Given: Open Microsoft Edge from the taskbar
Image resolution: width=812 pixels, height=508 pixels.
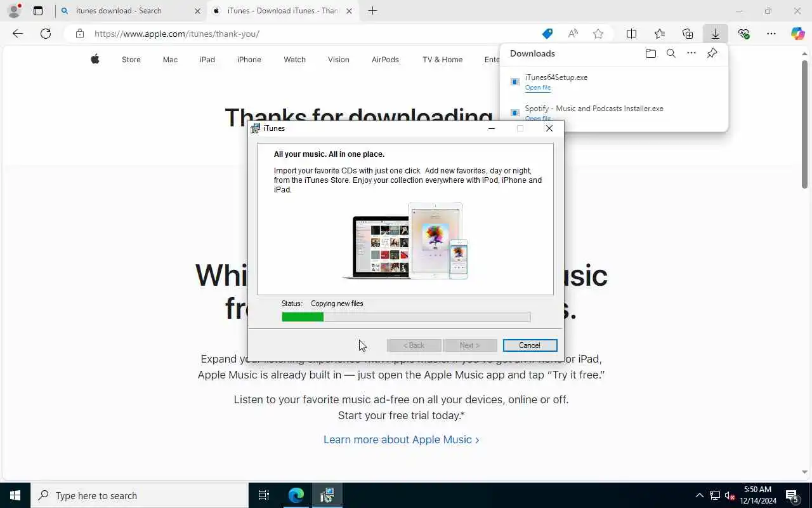Looking at the screenshot, I should (x=296, y=495).
